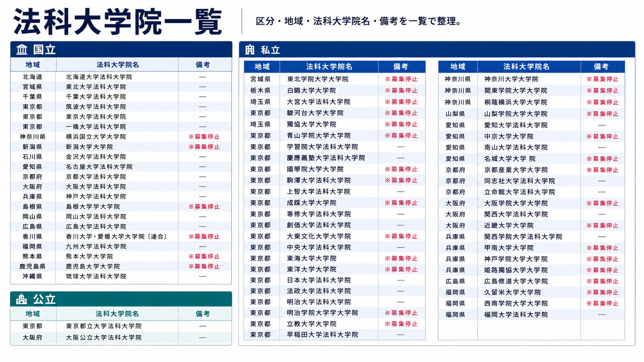Select 早稲田大学法科大学院

[x=322, y=335]
